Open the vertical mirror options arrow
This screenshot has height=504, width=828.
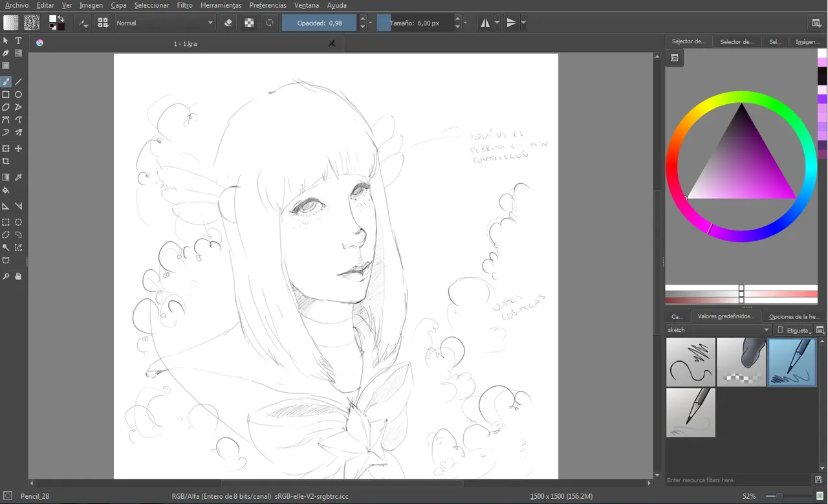tap(523, 23)
